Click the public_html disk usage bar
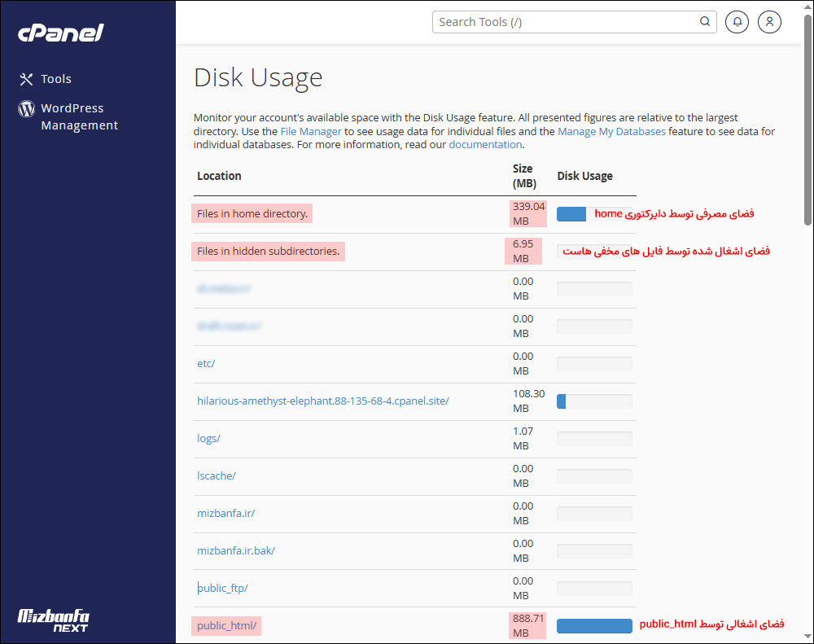The height and width of the screenshot is (644, 814). pyautogui.click(x=594, y=625)
